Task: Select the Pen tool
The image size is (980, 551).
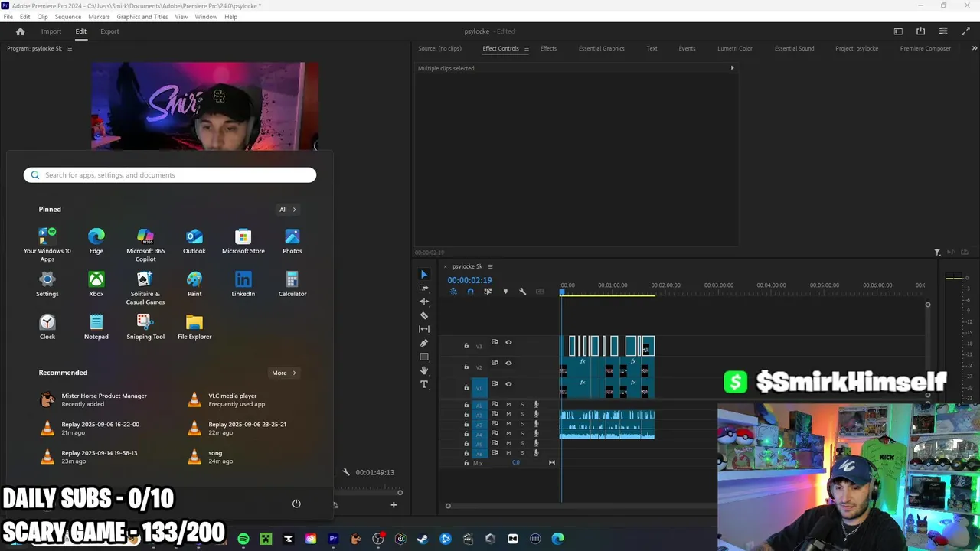Action: 424,343
